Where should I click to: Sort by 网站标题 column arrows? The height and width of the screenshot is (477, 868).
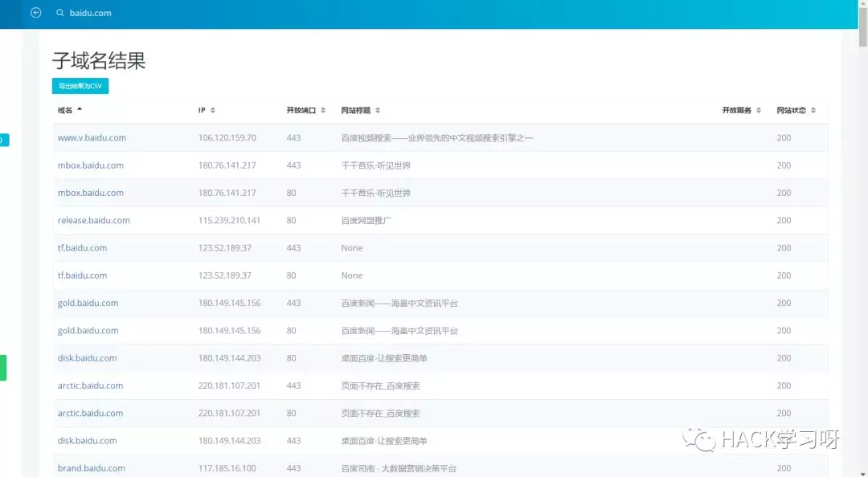[x=378, y=110]
